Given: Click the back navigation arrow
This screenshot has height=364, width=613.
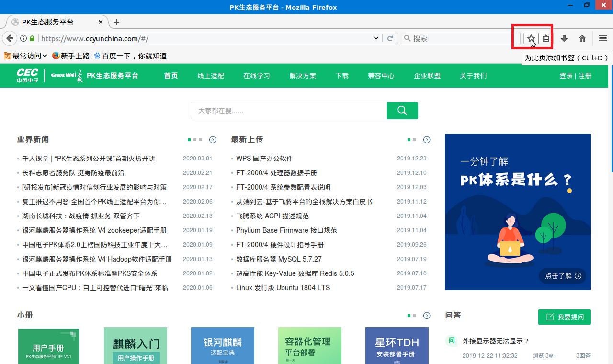Looking at the screenshot, I should 10,38.
